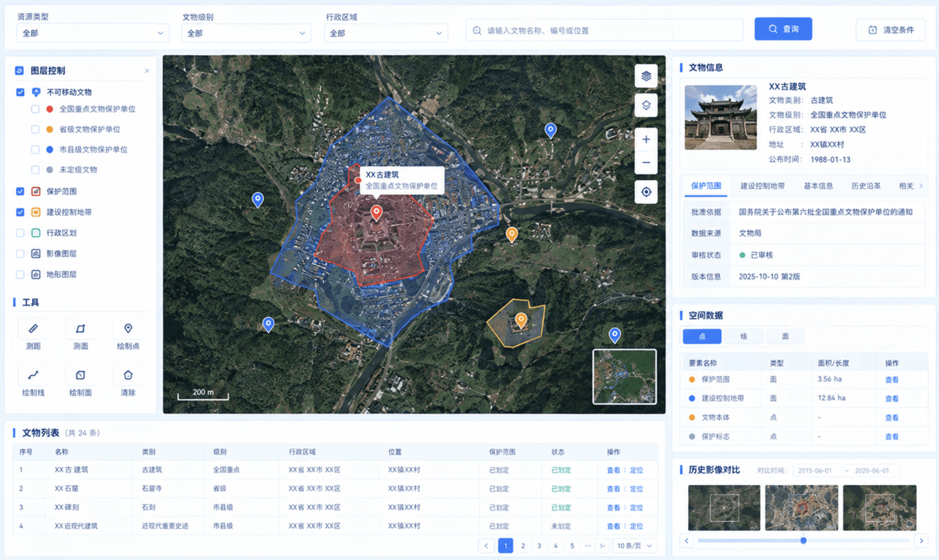Click the 清空条件 button
The width and height of the screenshot is (939, 560).
pyautogui.click(x=891, y=30)
